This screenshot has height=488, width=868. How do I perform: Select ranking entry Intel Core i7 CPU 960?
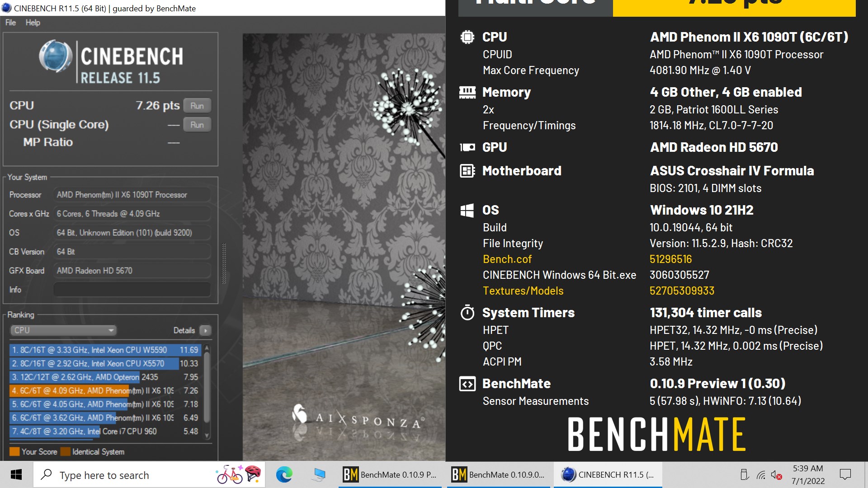coord(105,432)
